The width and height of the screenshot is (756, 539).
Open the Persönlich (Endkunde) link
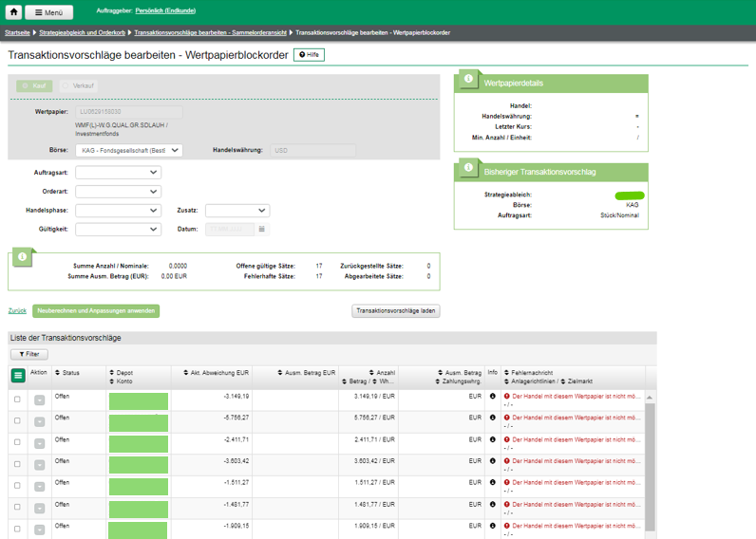click(x=165, y=10)
